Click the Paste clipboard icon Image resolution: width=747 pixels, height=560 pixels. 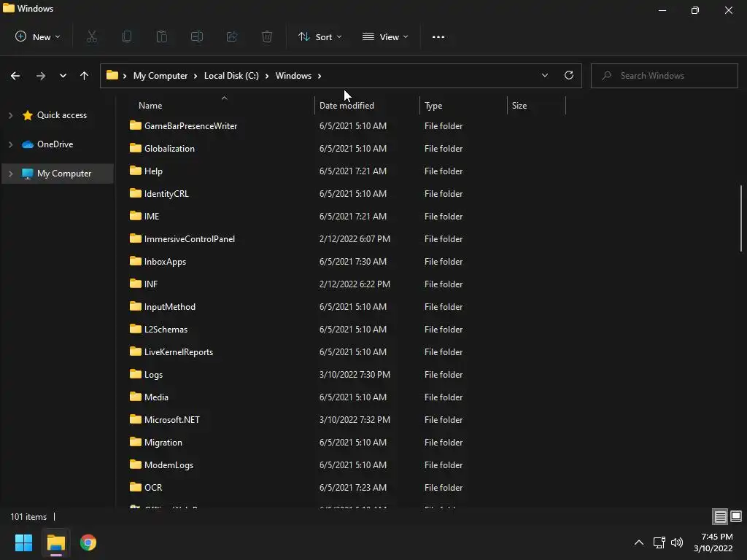click(x=162, y=36)
